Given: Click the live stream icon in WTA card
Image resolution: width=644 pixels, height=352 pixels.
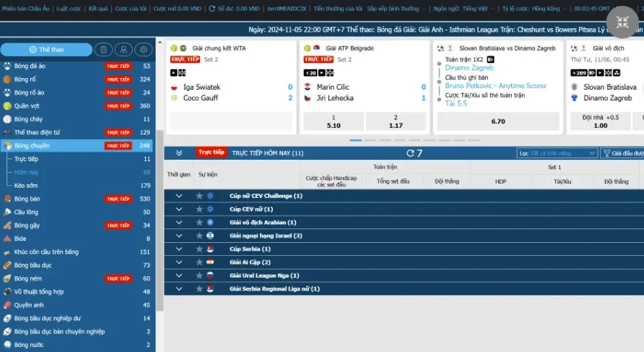Looking at the screenshot, I should 173,72.
